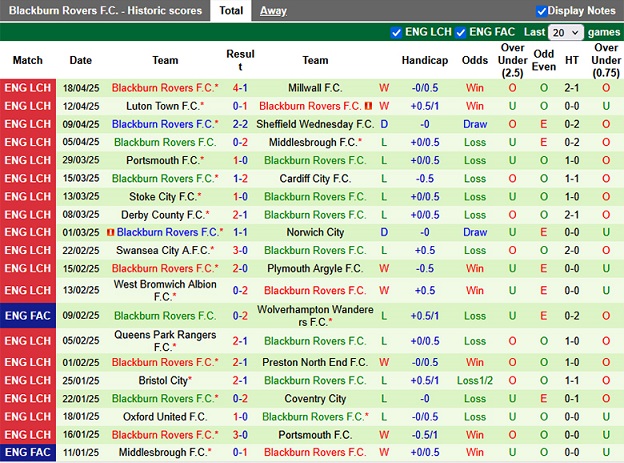Click the Date column header
624x463 pixels.
[x=80, y=60]
